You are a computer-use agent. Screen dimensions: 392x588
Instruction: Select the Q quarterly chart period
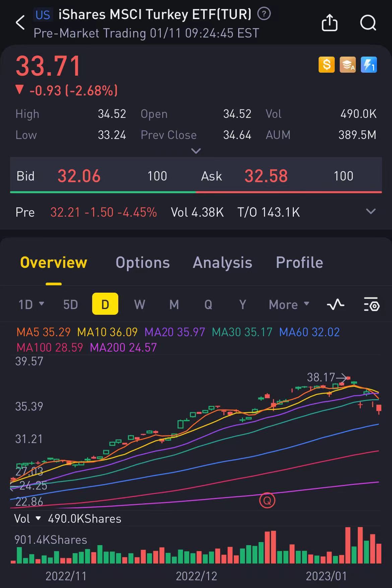click(208, 304)
